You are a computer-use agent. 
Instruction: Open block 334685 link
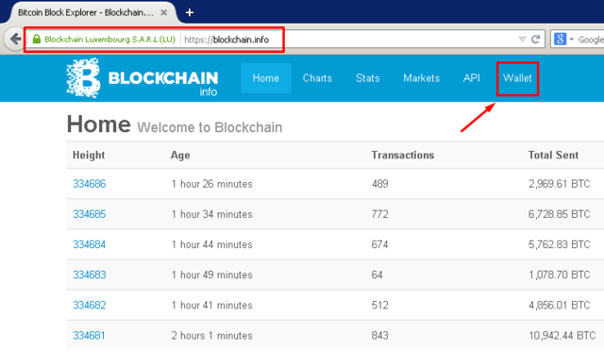point(90,214)
